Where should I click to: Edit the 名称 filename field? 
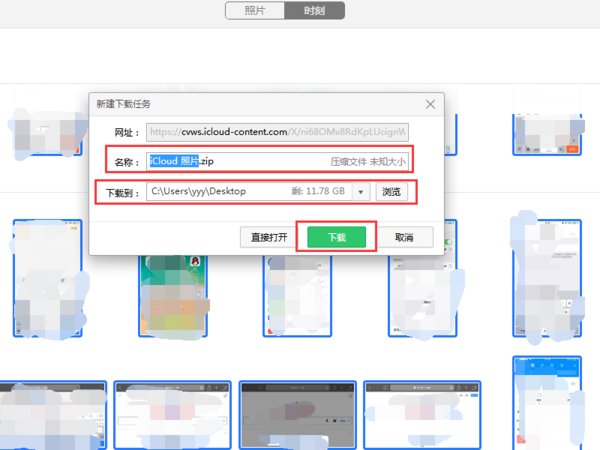pyautogui.click(x=277, y=161)
